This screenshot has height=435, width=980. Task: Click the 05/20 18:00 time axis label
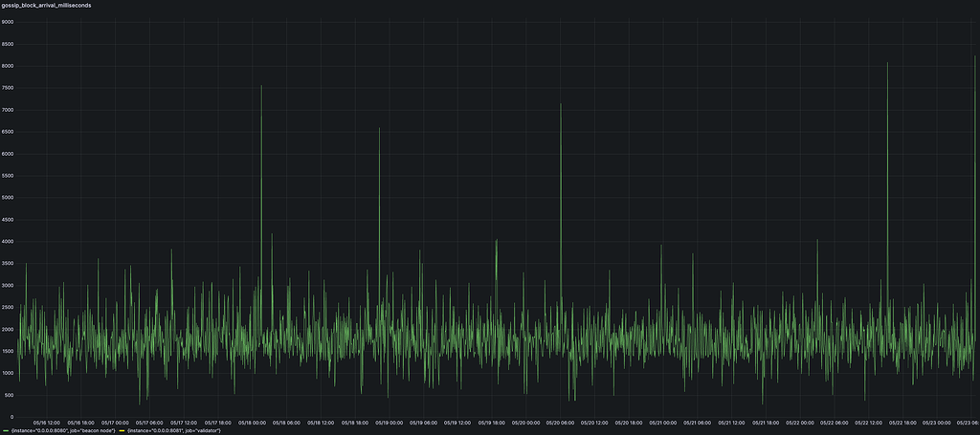click(x=629, y=422)
